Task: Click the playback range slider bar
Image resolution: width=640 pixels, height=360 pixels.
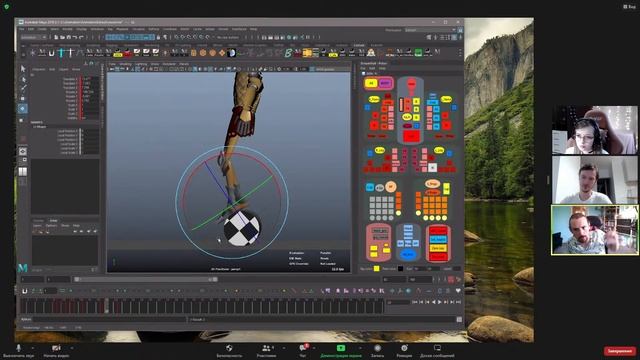Action: coord(146,280)
